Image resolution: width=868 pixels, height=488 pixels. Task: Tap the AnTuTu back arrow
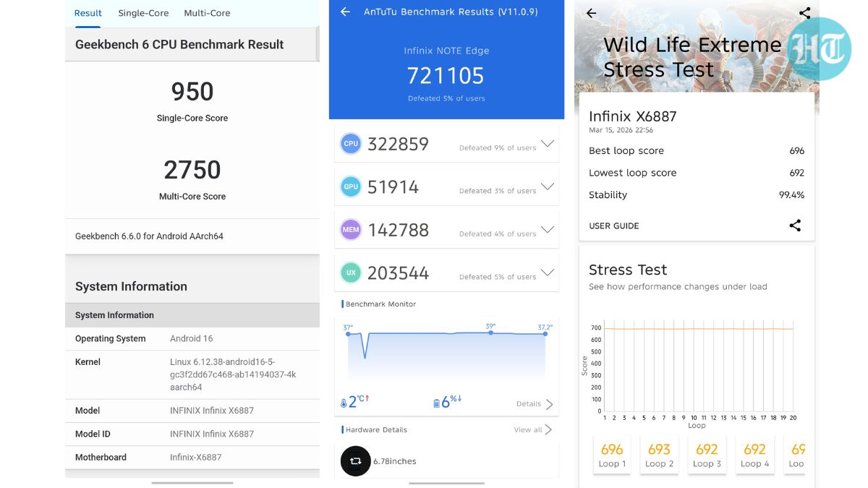pyautogui.click(x=345, y=12)
